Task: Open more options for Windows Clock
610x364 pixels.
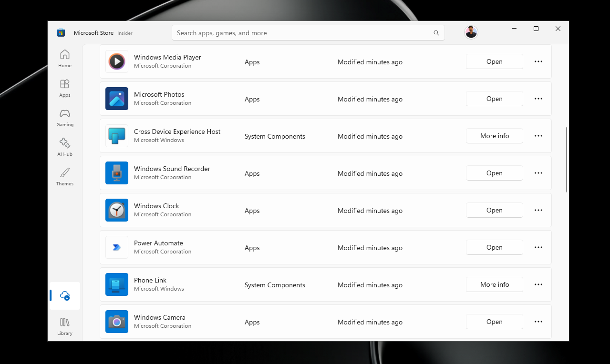Action: 538,210
